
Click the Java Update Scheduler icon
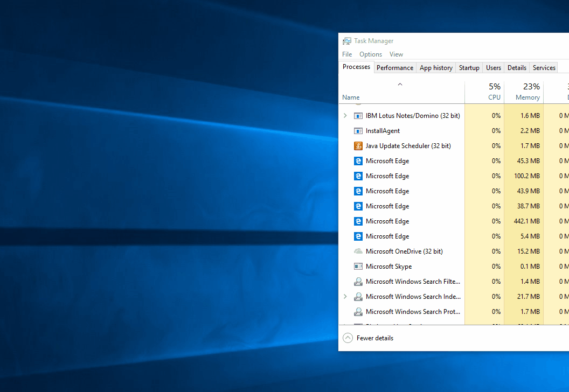point(358,146)
